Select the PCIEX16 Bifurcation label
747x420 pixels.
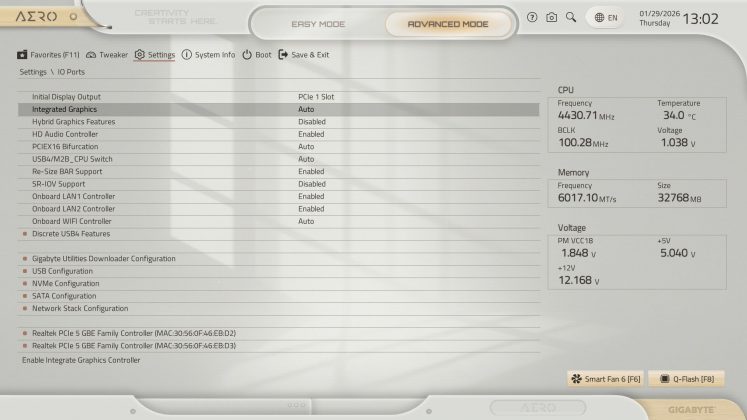click(65, 146)
